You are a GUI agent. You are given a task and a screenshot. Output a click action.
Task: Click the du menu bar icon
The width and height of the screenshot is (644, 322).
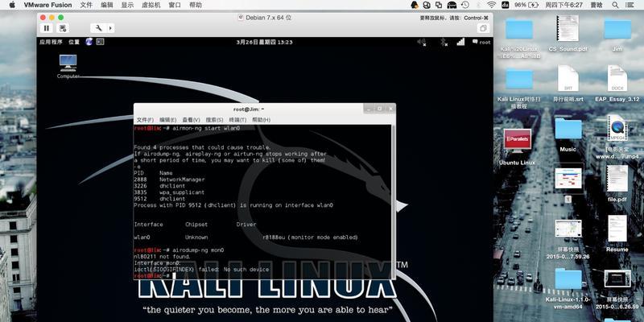pyautogui.click(x=506, y=5)
